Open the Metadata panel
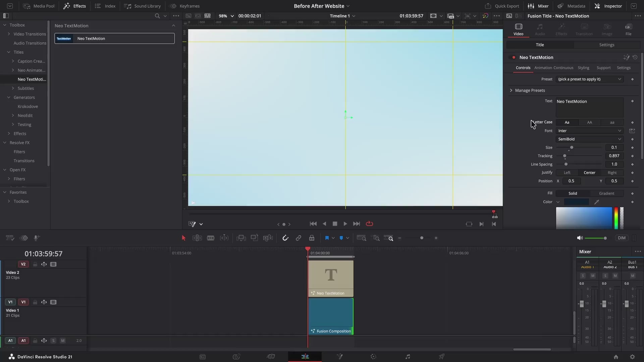The width and height of the screenshot is (644, 362). point(571,6)
